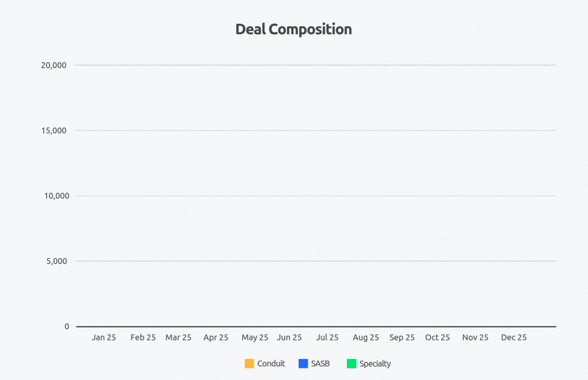Click the Deal Composition chart title
Screen dimensions: 588x380
(294, 29)
